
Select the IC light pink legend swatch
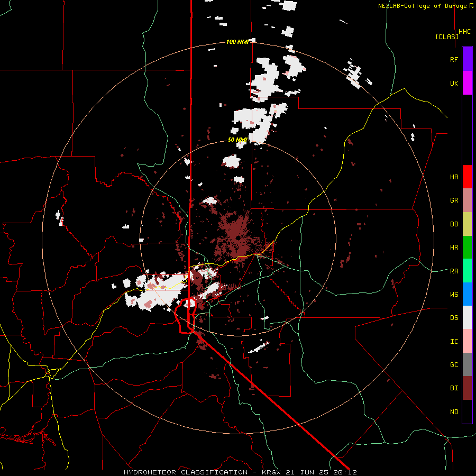coord(467,341)
